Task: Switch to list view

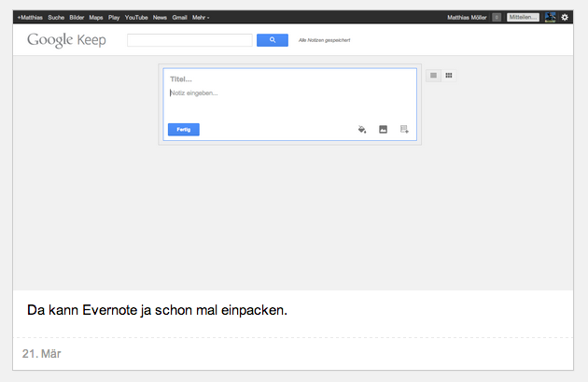Action: tap(433, 76)
